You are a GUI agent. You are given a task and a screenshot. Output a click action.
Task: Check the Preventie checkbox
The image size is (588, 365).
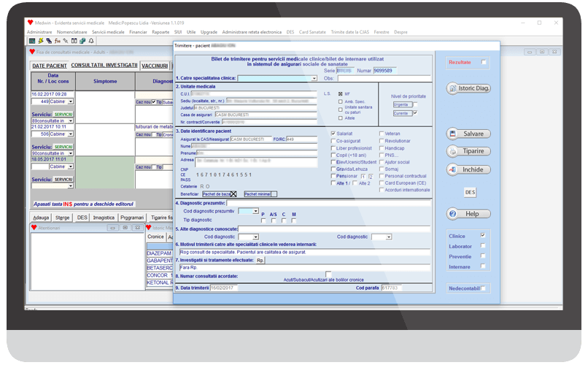tap(483, 255)
